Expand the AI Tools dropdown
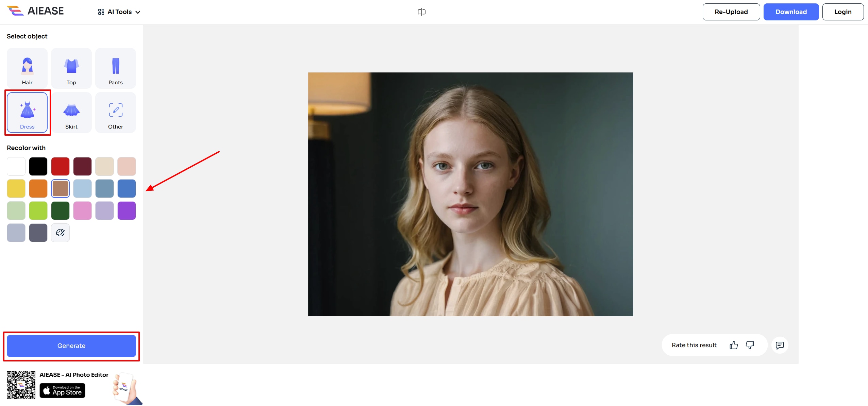The image size is (868, 406). click(119, 12)
